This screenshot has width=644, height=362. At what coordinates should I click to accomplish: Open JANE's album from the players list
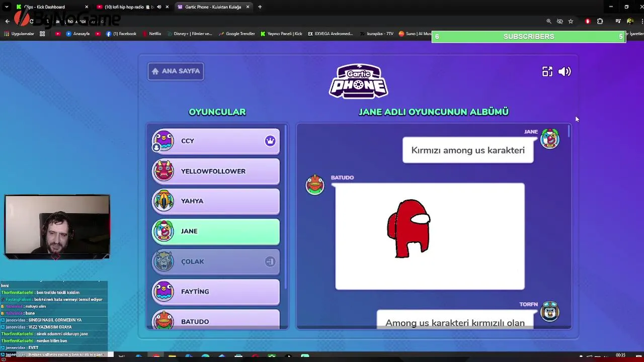[216, 231]
